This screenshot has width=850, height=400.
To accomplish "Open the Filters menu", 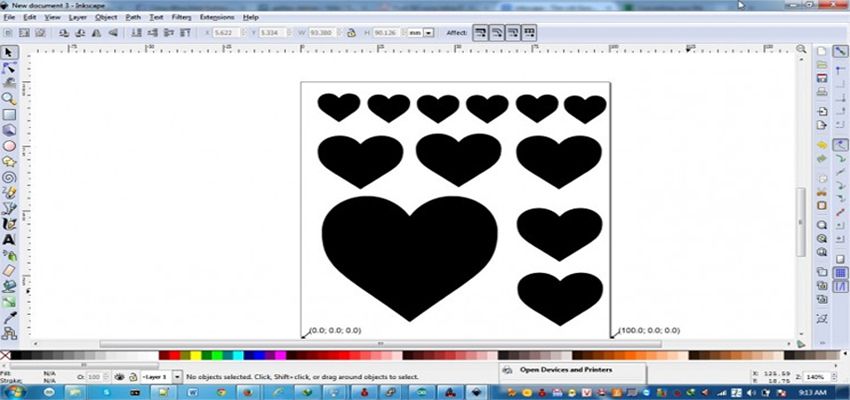I will [x=181, y=17].
